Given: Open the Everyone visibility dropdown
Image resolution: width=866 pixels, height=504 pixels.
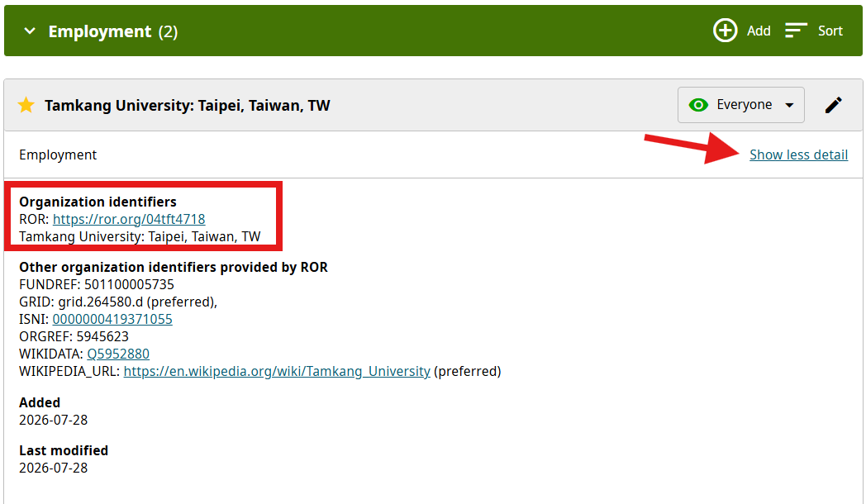Looking at the screenshot, I should (x=740, y=105).
